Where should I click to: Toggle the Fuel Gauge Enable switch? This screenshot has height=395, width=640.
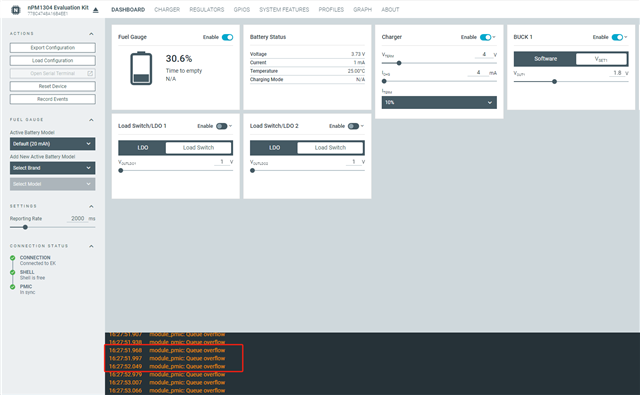[x=227, y=37]
